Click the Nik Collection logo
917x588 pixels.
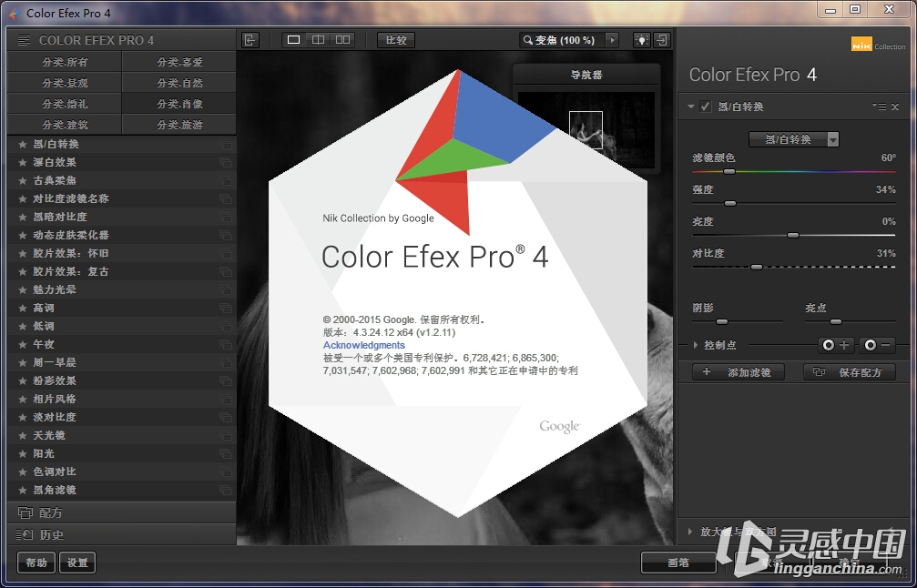coord(879,45)
